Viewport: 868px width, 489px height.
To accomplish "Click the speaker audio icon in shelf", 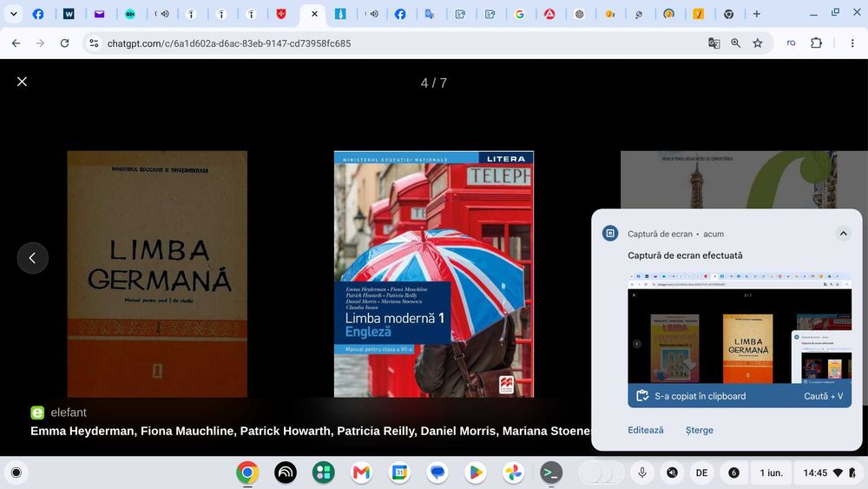I will (x=672, y=472).
